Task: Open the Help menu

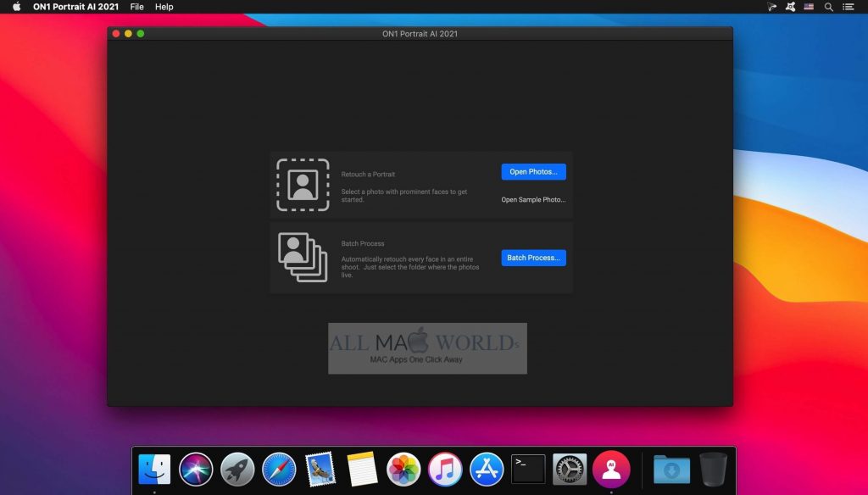Action: [164, 7]
